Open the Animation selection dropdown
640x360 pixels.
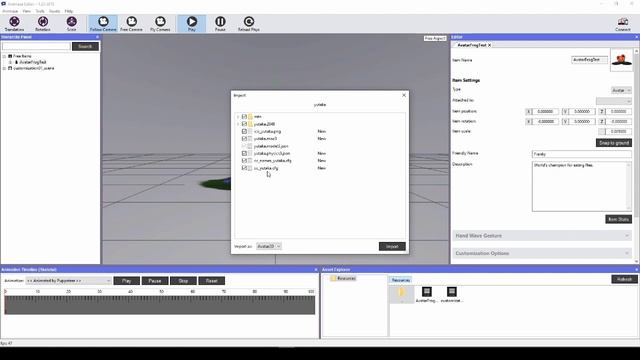tap(69, 281)
